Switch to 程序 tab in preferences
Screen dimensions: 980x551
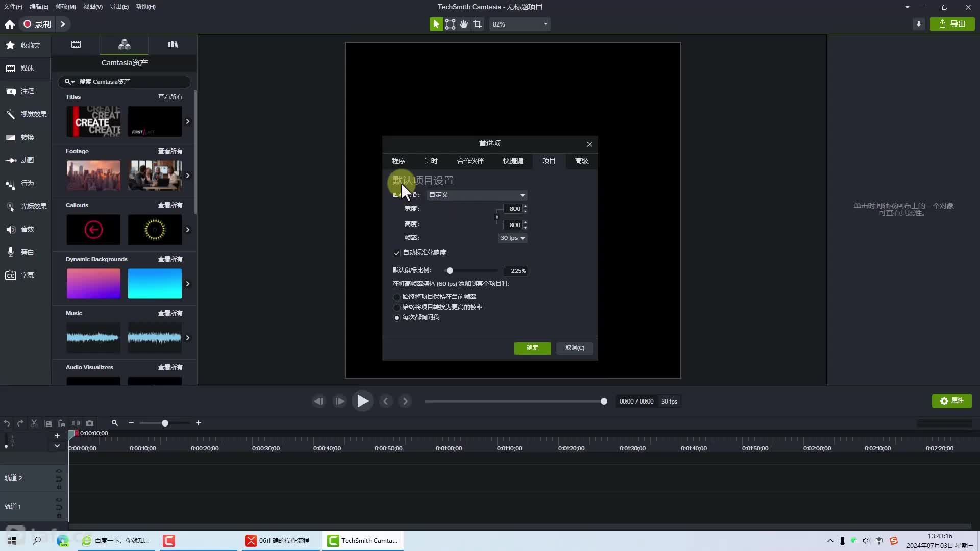click(x=399, y=161)
